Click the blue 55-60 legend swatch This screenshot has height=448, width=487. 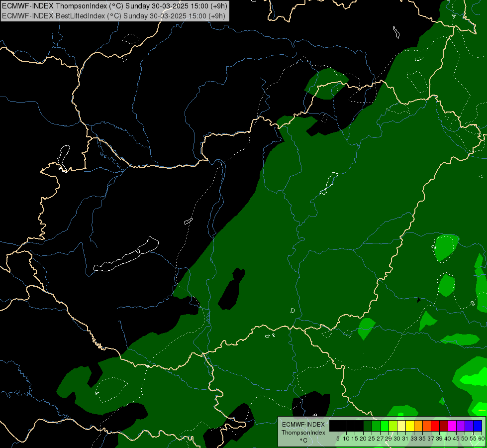(x=478, y=426)
